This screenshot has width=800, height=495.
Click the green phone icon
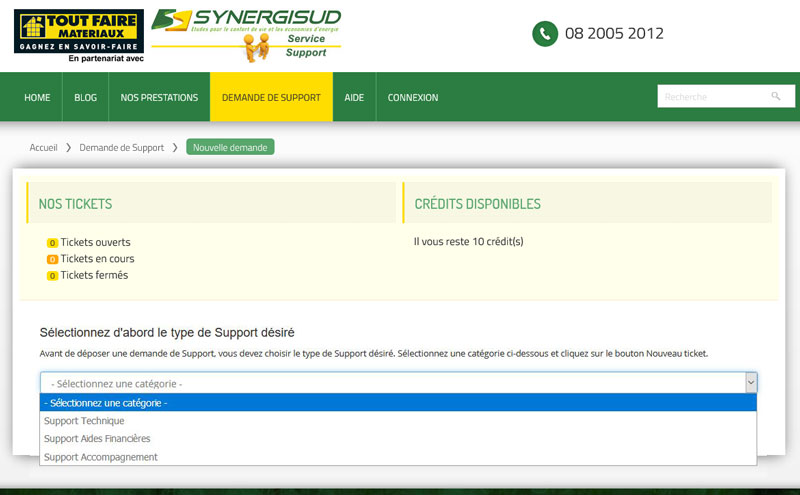point(544,34)
